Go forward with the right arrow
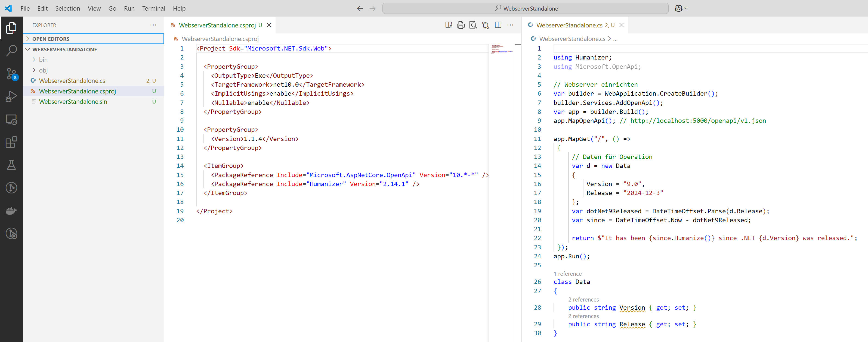Image resolution: width=868 pixels, height=342 pixels. point(372,8)
